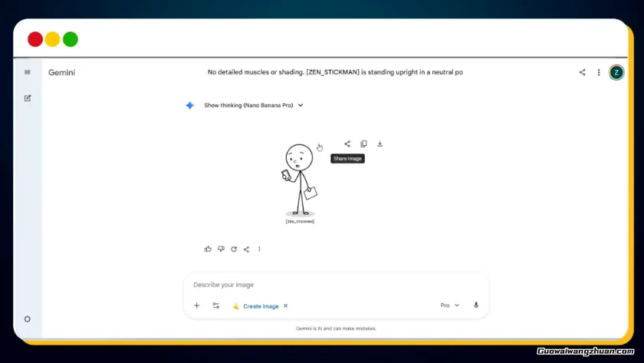Start a new chat from the sidebar
Image resolution: width=644 pixels, height=363 pixels.
tap(28, 97)
